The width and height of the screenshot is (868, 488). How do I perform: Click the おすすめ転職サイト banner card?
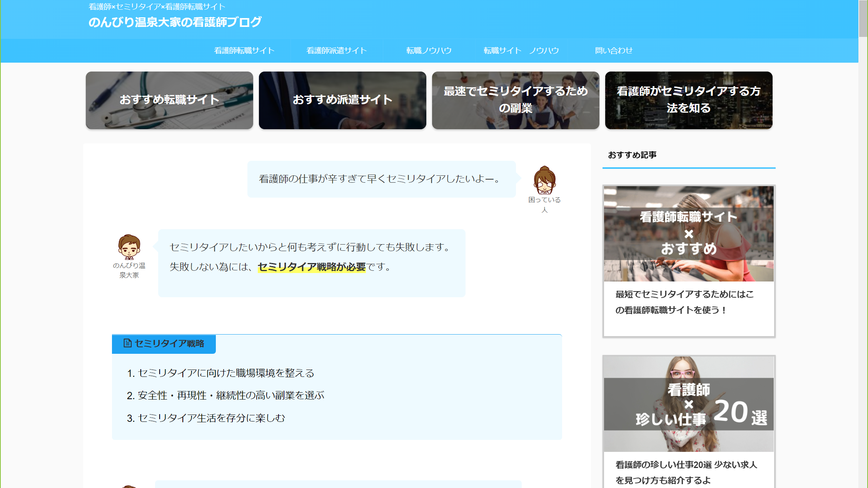click(169, 100)
